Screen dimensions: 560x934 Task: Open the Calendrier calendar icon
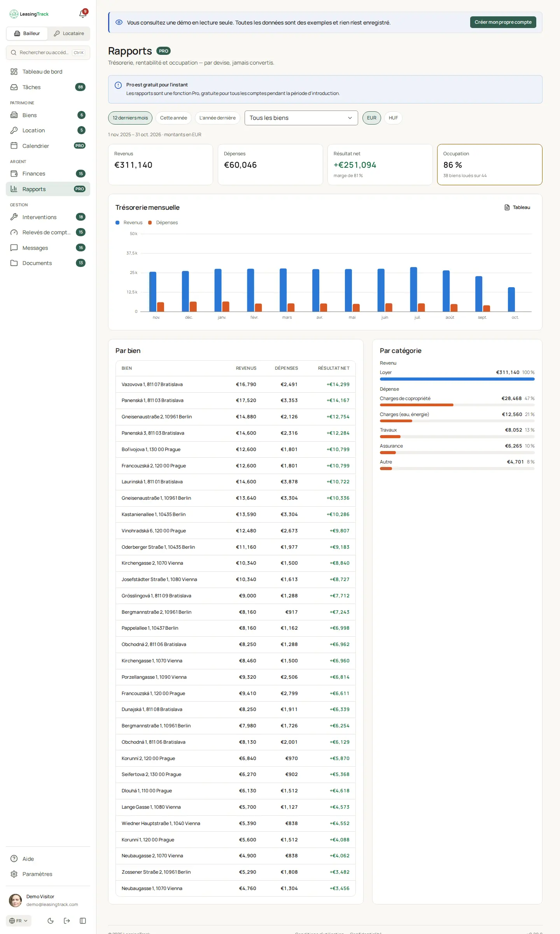pos(14,146)
